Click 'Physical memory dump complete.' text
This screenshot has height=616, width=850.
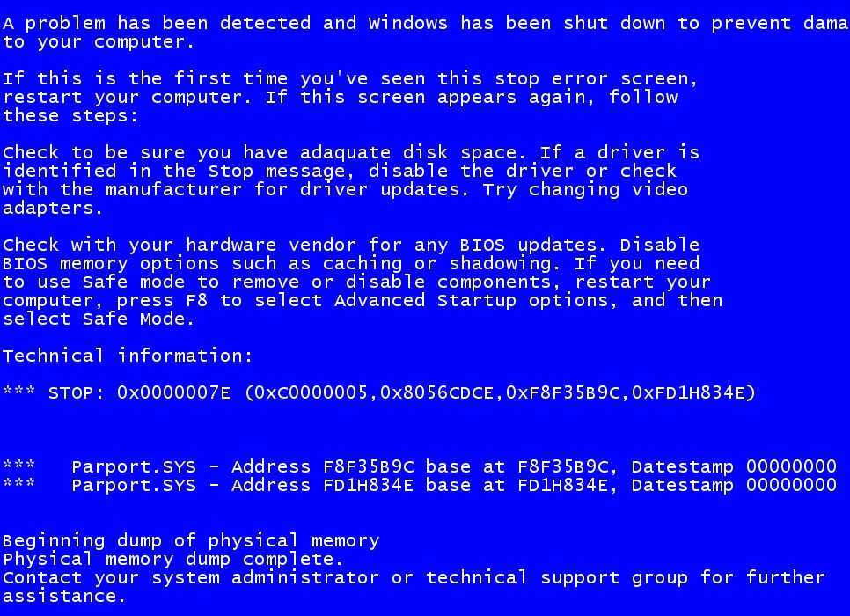click(173, 559)
